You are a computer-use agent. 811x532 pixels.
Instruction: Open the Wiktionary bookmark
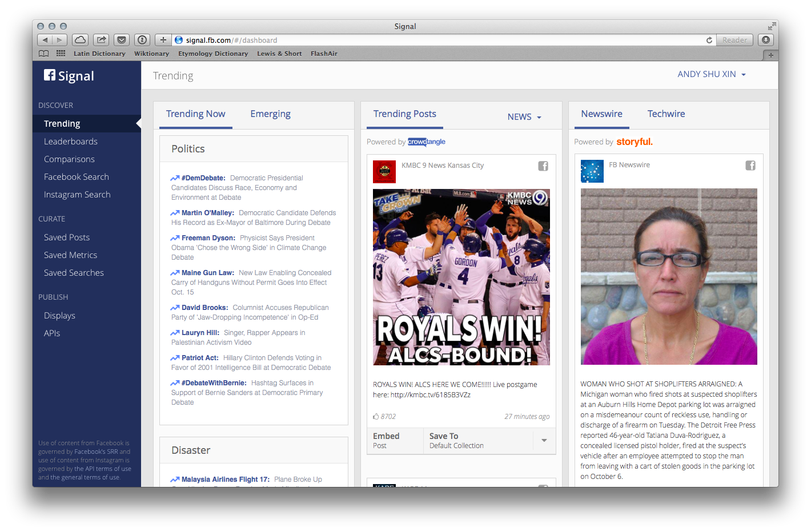click(x=151, y=54)
